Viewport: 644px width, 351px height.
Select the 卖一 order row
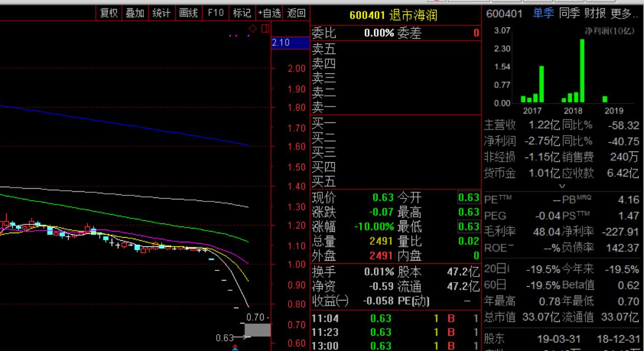(396, 107)
